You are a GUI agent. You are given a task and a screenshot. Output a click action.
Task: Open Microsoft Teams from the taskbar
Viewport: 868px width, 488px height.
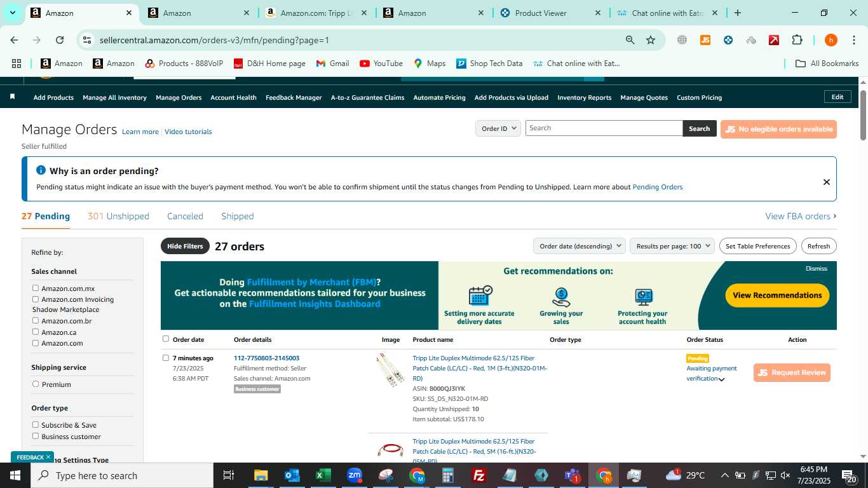point(573,475)
